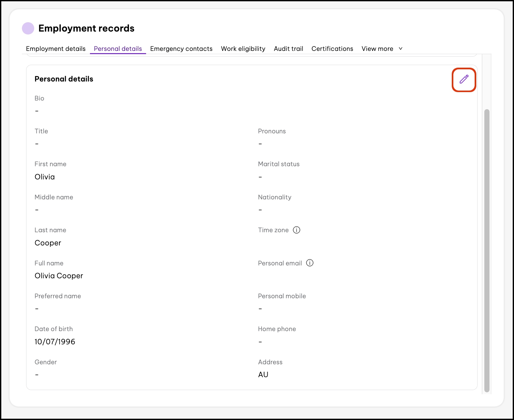Expand the View more dropdown

click(x=377, y=49)
